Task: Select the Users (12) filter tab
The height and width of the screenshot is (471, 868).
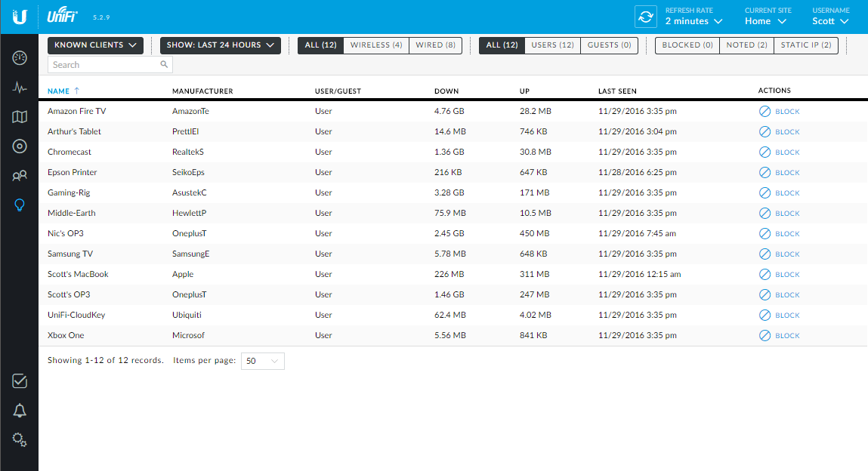Action: click(x=552, y=45)
